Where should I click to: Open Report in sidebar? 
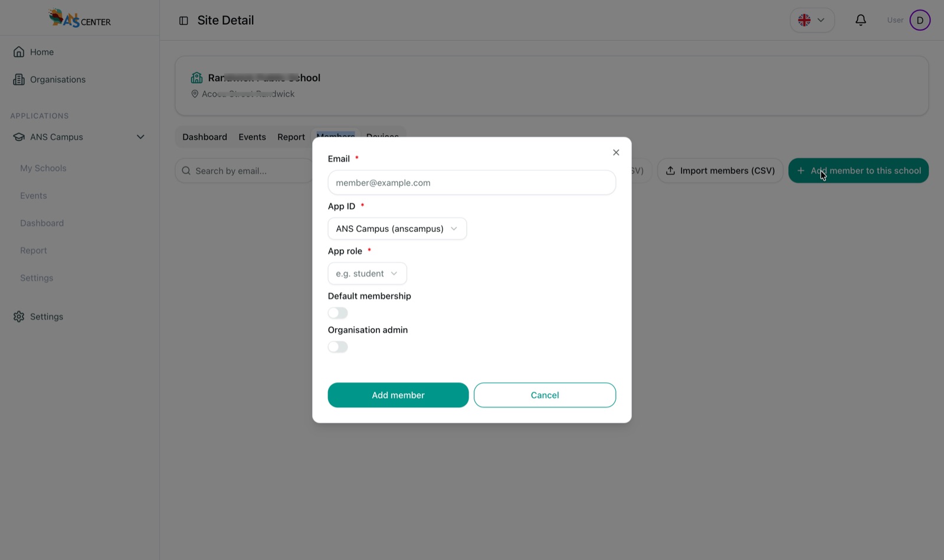34,250
